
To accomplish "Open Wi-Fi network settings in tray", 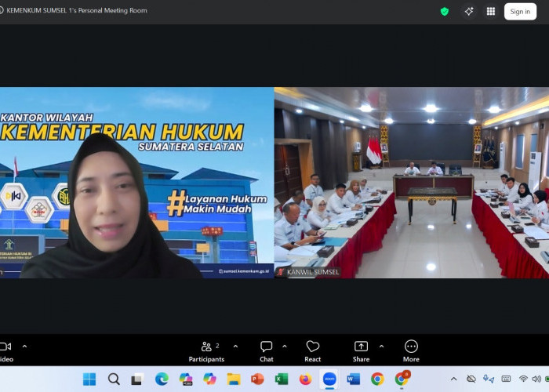I will coord(523,379).
